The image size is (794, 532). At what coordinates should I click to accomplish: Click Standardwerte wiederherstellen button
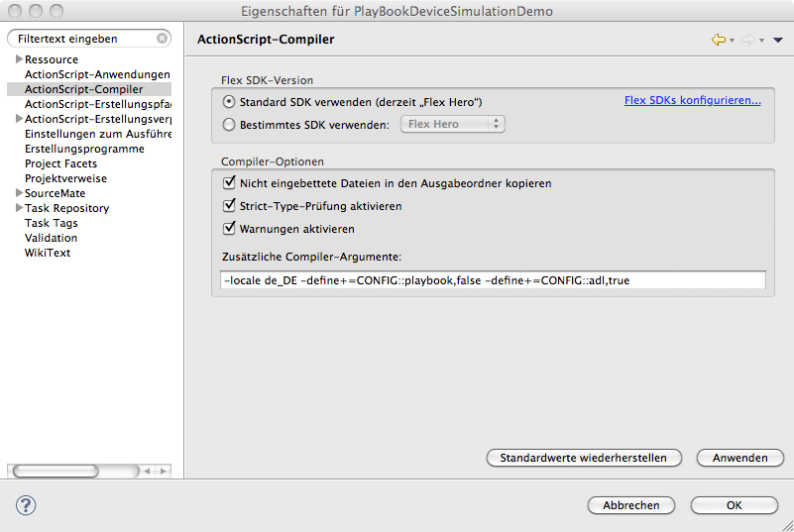click(583, 458)
